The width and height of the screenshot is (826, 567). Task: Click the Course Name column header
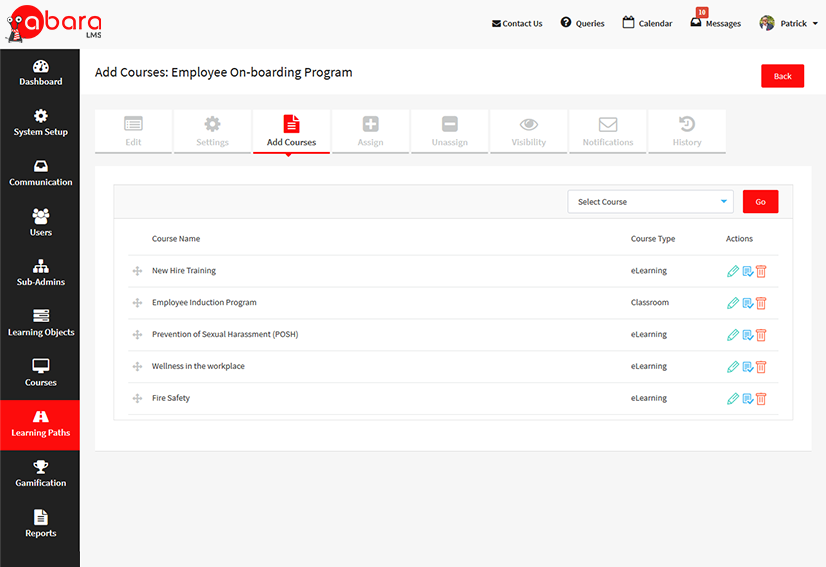(176, 239)
